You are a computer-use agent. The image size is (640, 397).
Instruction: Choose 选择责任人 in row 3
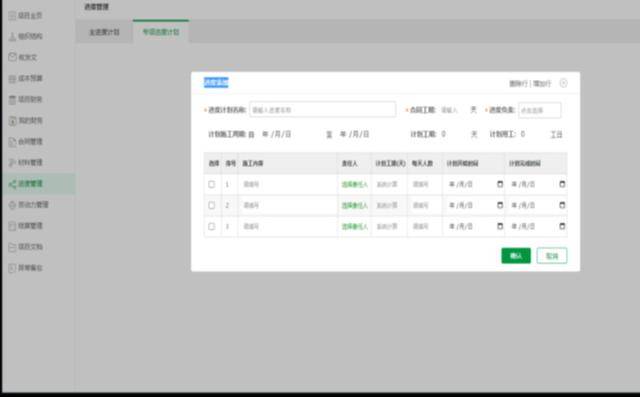(354, 226)
